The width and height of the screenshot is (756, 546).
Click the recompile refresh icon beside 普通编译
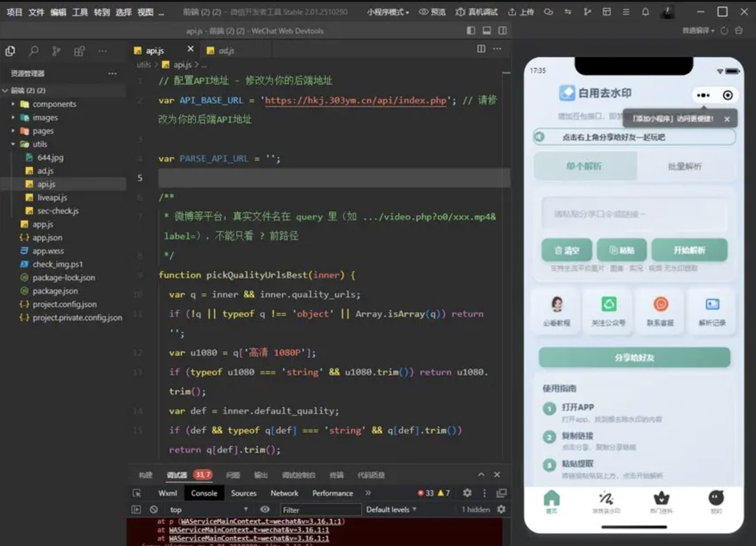click(x=724, y=30)
